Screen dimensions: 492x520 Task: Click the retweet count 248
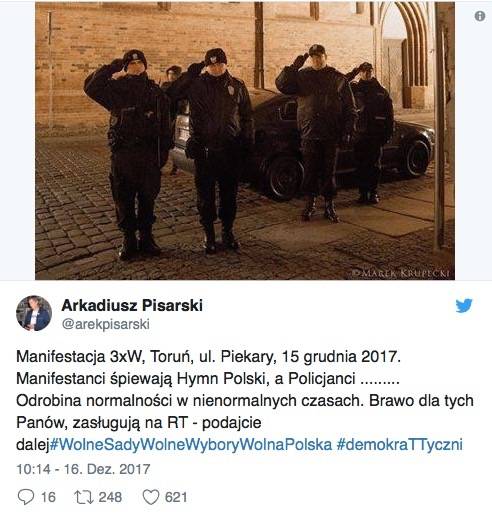pos(110,497)
